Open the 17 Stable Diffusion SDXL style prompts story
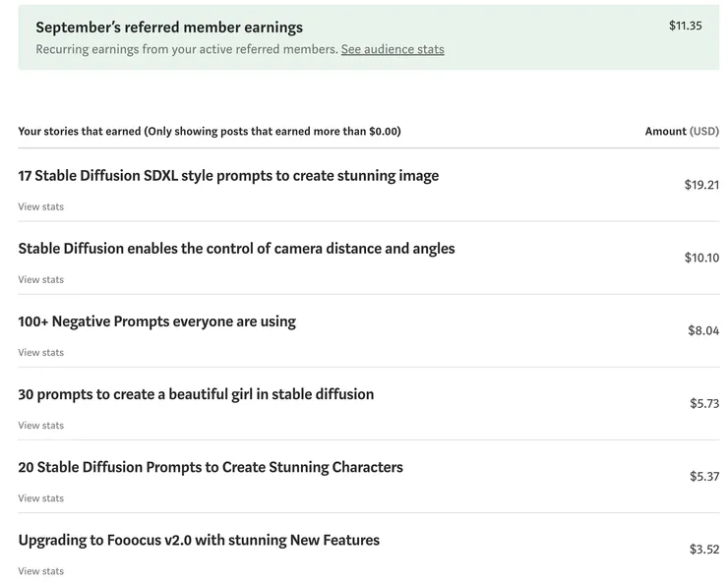 click(x=228, y=176)
